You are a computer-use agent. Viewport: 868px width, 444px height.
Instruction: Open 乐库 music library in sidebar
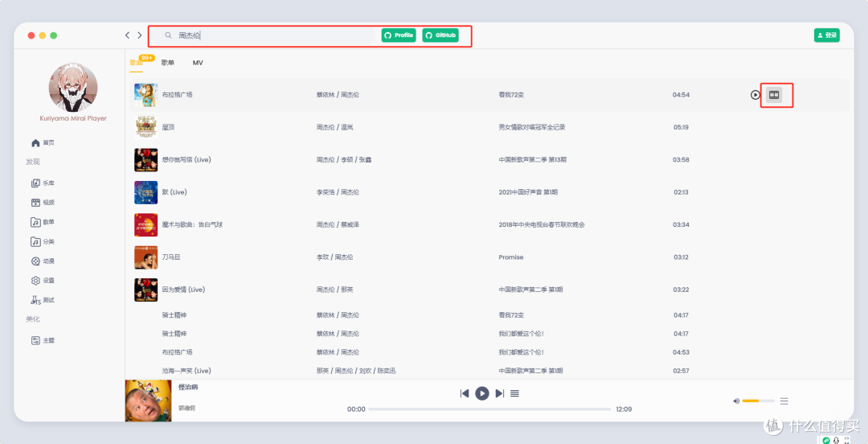point(43,183)
